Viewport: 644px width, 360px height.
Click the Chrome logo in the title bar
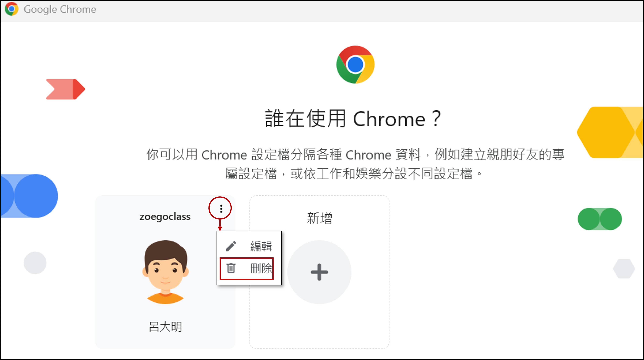(x=12, y=9)
